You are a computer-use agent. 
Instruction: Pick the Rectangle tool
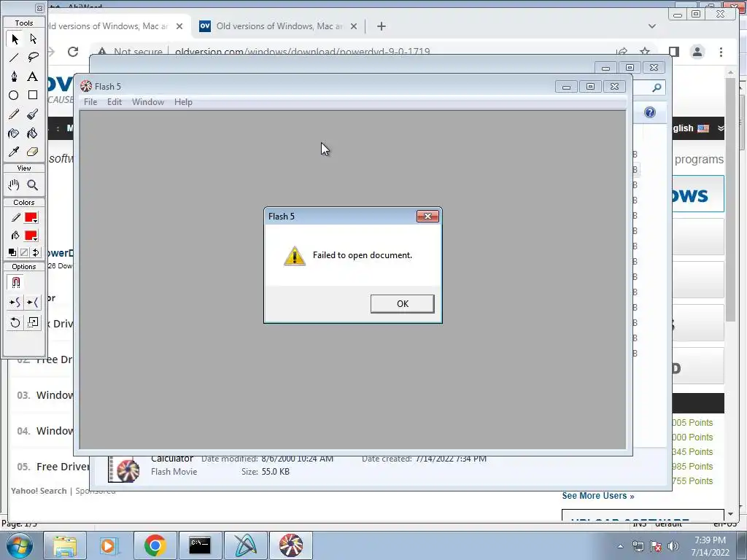[33, 96]
